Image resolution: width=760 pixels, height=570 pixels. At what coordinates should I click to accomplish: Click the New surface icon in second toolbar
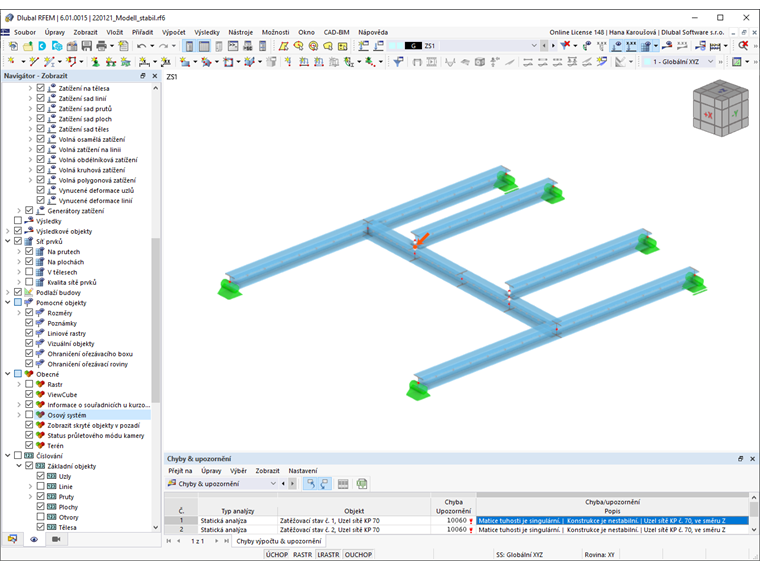pyautogui.click(x=185, y=62)
